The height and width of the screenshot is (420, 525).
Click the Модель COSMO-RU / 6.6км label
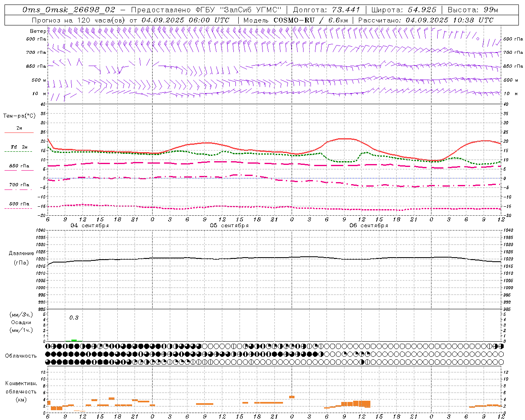pos(296,20)
